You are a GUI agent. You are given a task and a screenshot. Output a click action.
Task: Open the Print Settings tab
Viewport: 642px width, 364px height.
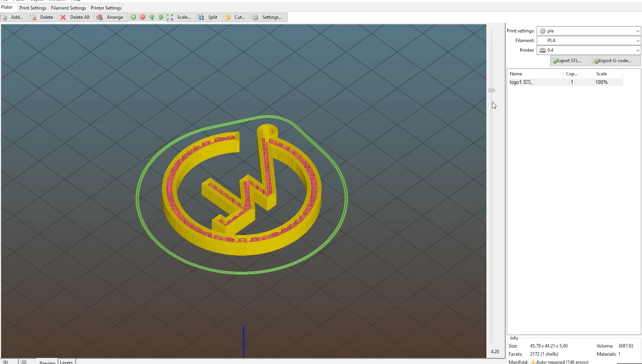33,8
